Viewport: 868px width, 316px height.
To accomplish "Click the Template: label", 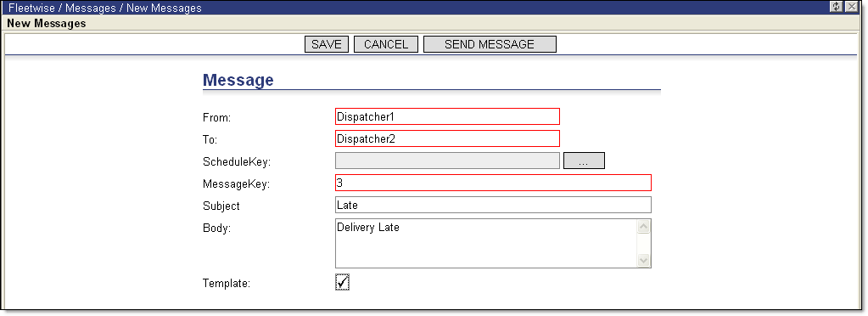I will click(x=227, y=284).
